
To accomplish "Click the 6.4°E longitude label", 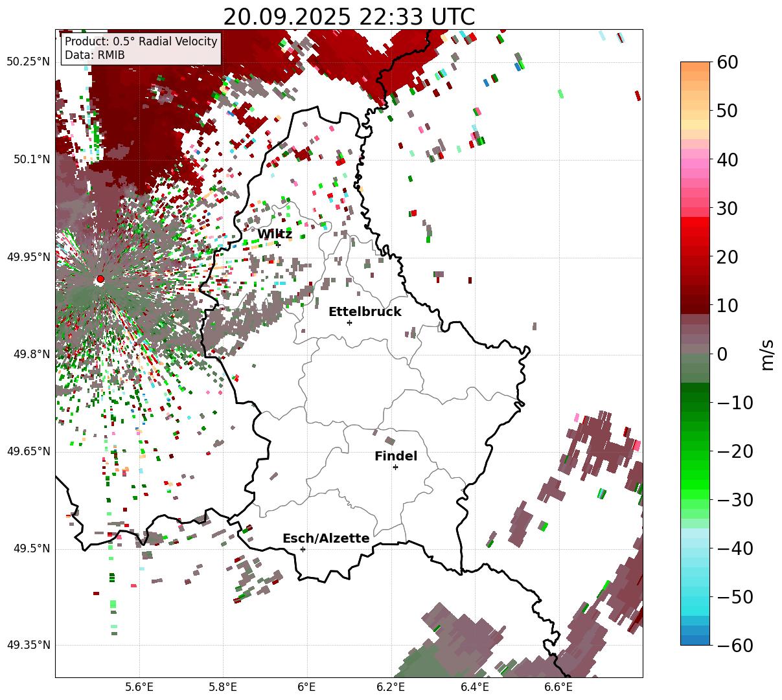I will click(474, 687).
